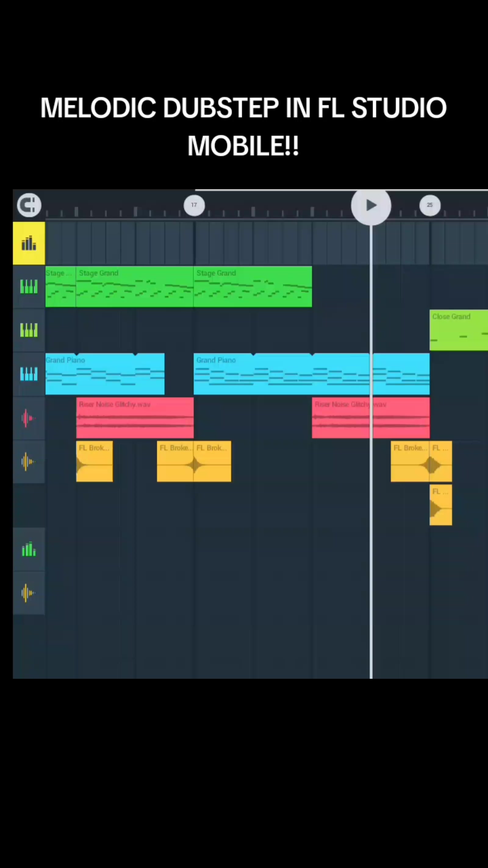Select the "FL Broke..." clip ending at bar 17
488x868 pixels.
[x=175, y=461]
